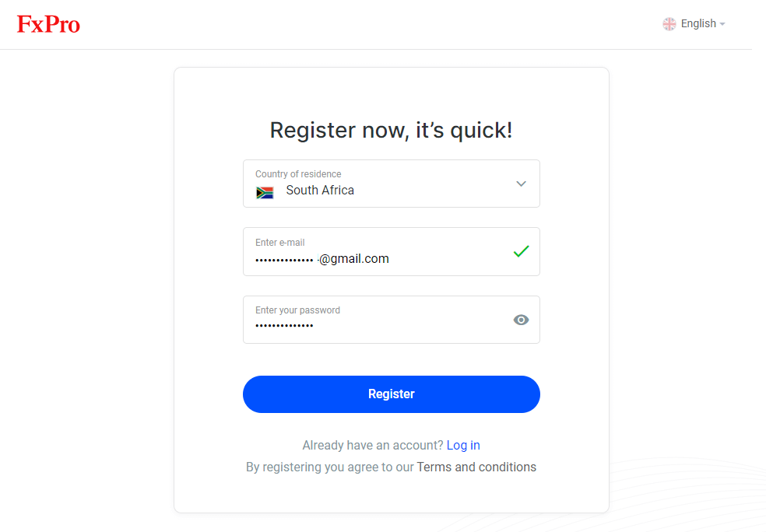Click the small arrow beside English
The width and height of the screenshot is (766, 532).
(722, 24)
